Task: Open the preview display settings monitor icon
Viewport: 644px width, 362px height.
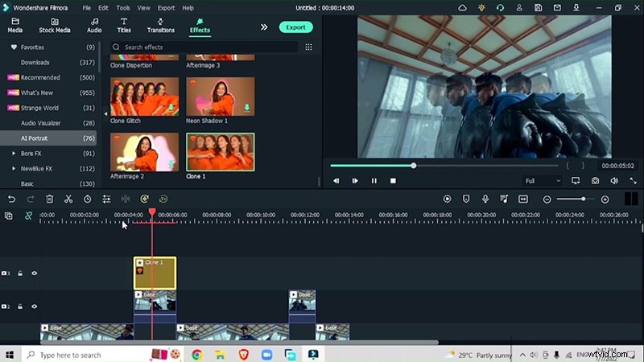Action: (576, 180)
